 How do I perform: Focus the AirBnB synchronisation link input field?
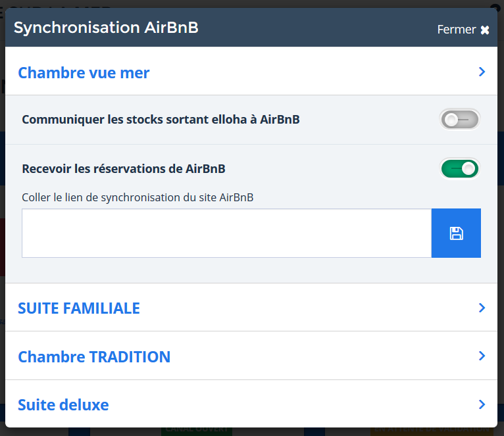226,233
